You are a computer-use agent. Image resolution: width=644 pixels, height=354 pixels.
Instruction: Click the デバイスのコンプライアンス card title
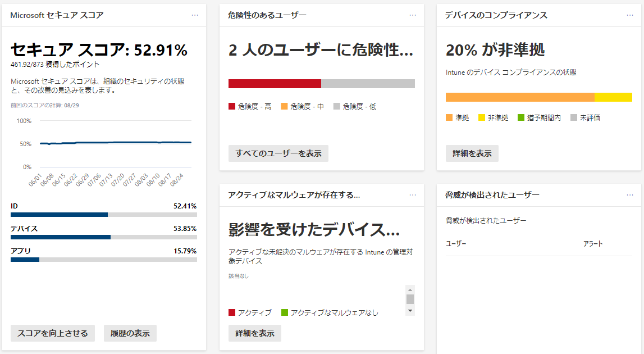click(496, 15)
